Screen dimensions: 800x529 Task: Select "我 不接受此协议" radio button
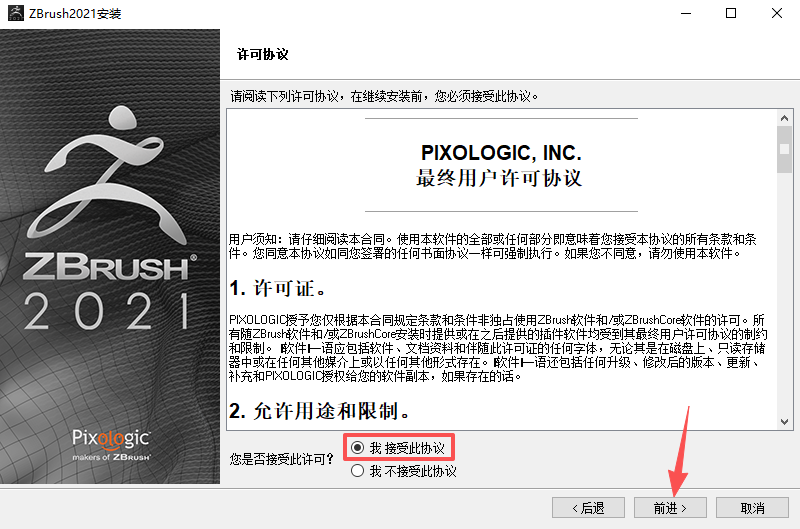pos(357,471)
